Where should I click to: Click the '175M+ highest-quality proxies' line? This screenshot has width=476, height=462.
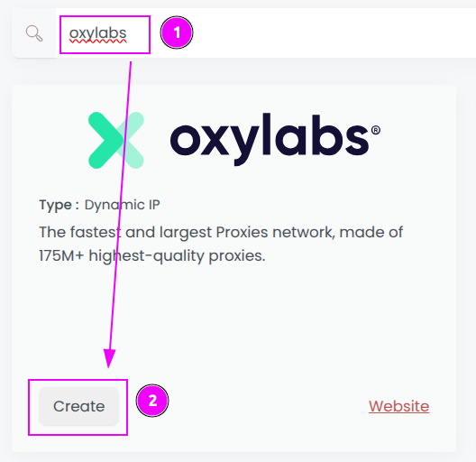pyautogui.click(x=152, y=256)
